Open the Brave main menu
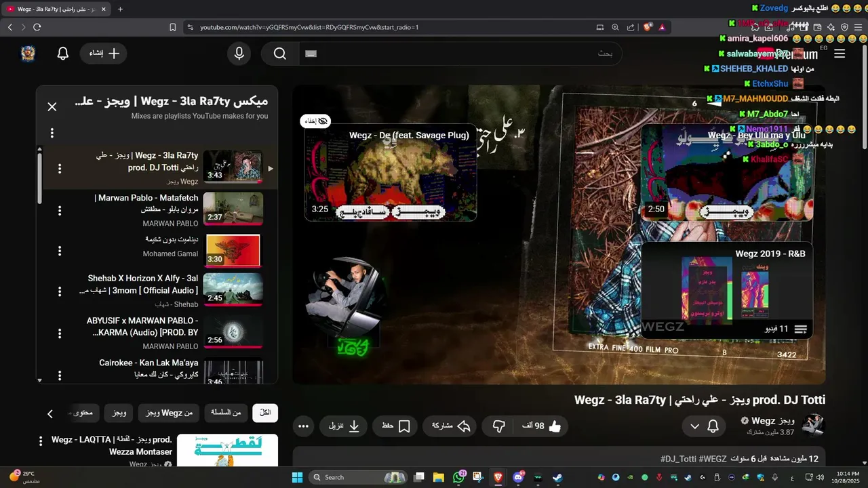Viewport: 868px width, 488px height. (858, 27)
